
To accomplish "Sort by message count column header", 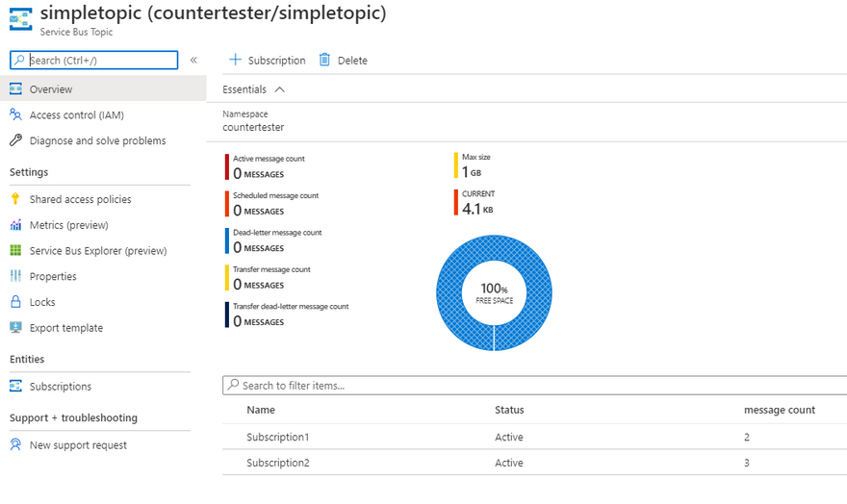I will (x=780, y=410).
